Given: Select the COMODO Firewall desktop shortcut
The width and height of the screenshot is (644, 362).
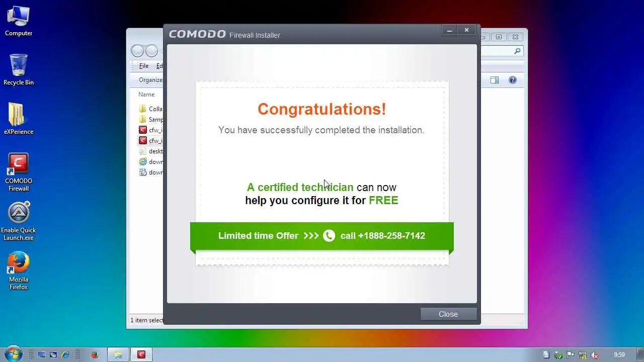Looking at the screenshot, I should coord(19,172).
